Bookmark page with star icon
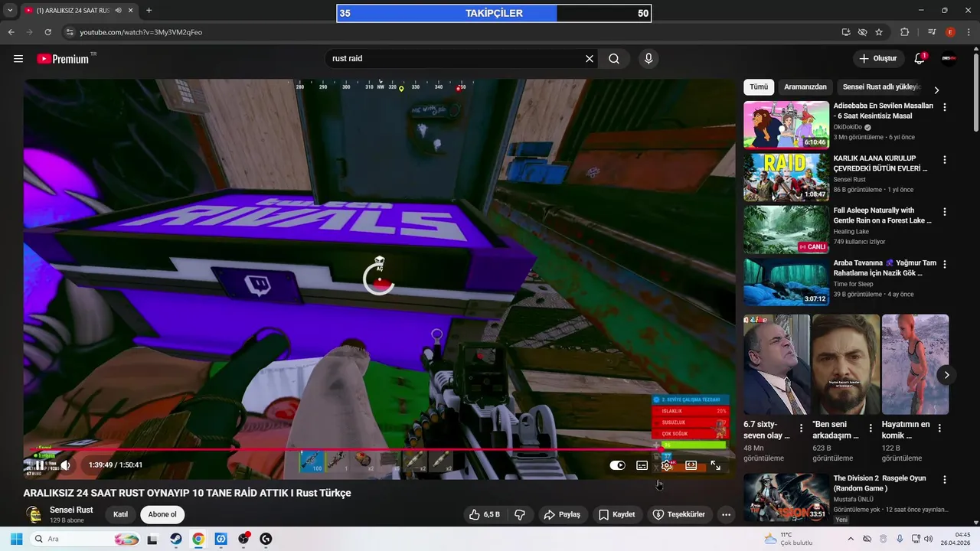 pos(879,32)
